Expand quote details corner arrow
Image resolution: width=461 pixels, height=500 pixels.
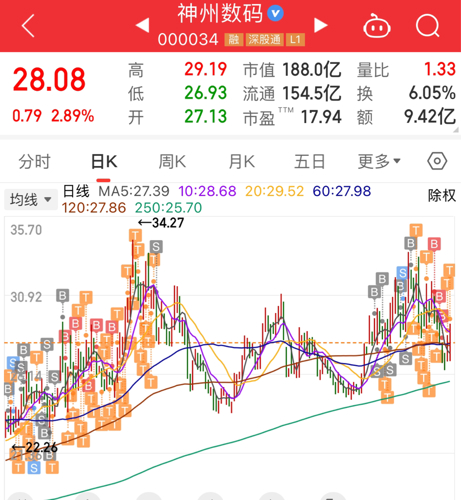(x=456, y=130)
